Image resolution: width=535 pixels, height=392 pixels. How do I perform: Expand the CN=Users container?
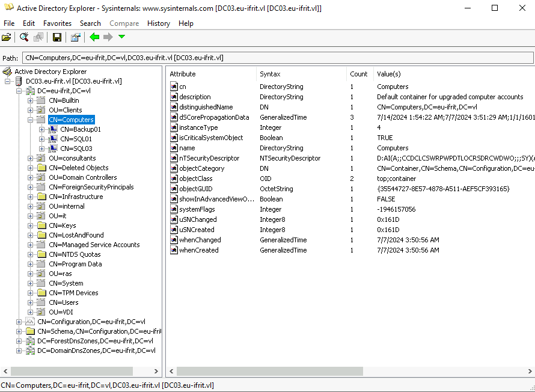coord(31,302)
